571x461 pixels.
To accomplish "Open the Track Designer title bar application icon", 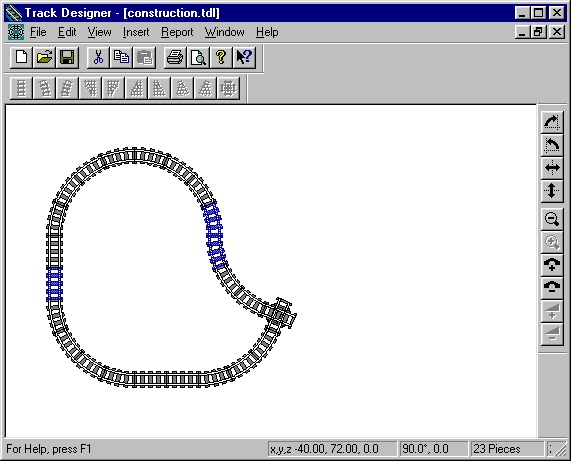I will [x=13, y=13].
